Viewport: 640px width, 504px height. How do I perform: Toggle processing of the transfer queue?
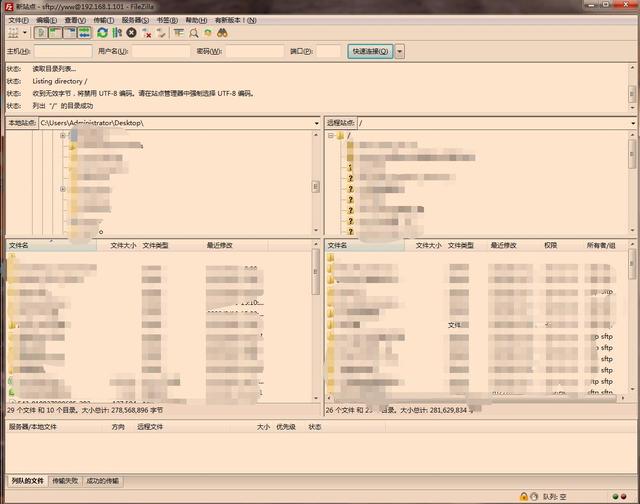[x=117, y=33]
